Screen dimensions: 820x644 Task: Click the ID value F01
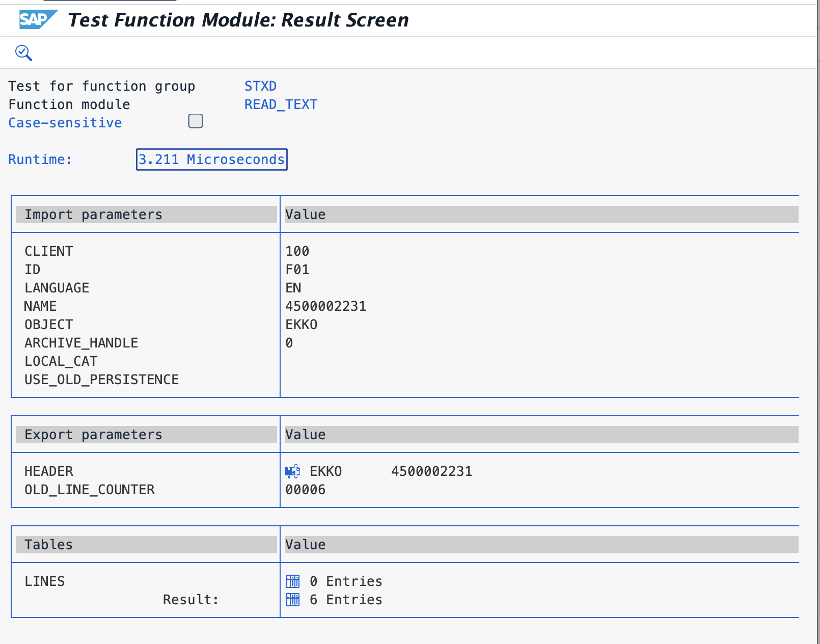(297, 270)
